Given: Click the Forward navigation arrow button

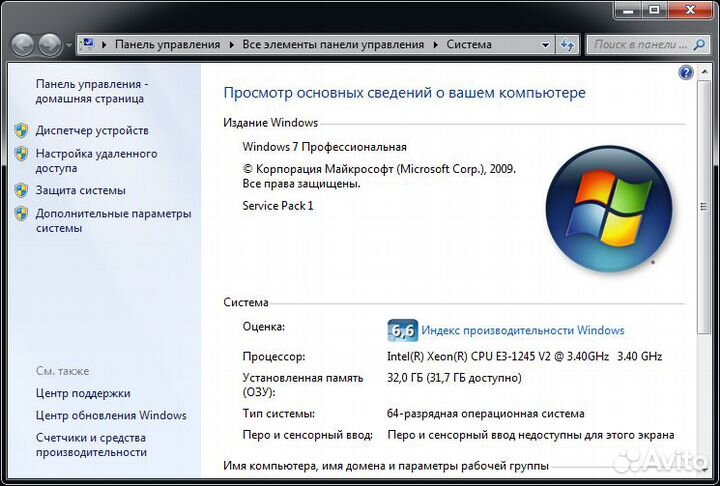Looking at the screenshot, I should click(x=50, y=45).
